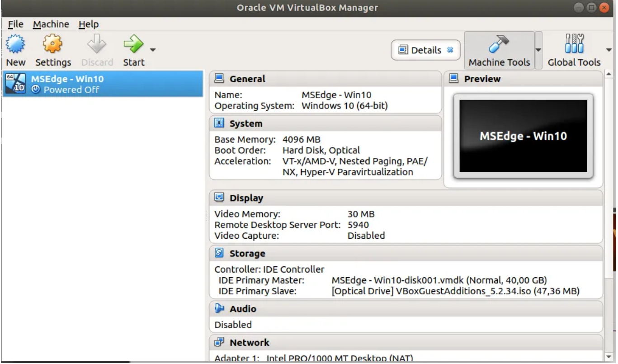This screenshot has height=364, width=618.
Task: Click the Network section adapter icon
Action: pos(219,342)
